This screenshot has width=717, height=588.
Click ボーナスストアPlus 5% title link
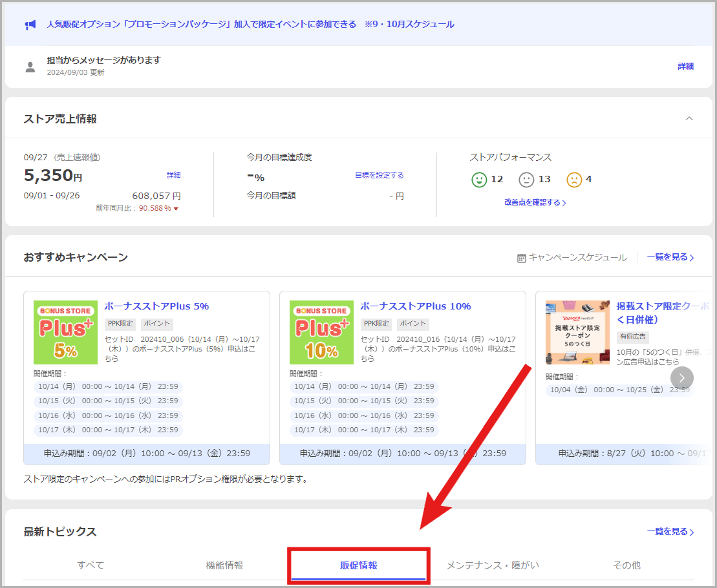pyautogui.click(x=156, y=306)
